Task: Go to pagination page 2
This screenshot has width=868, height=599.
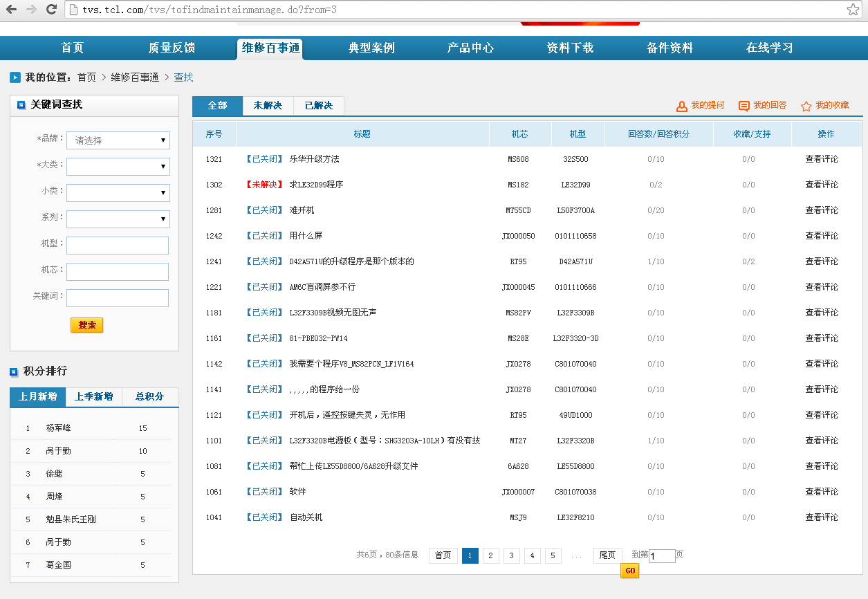Action: (x=491, y=555)
